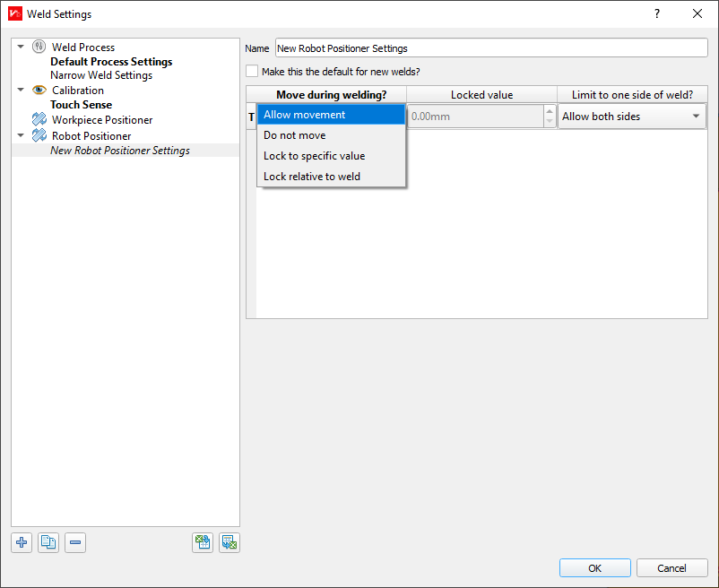
Task: Click Locked value column header
Action: (482, 94)
